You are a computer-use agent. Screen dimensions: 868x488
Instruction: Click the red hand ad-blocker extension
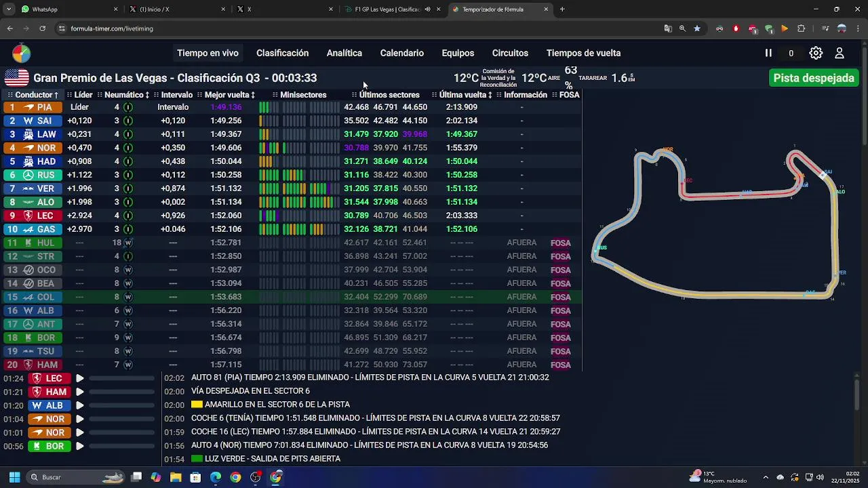(x=736, y=28)
